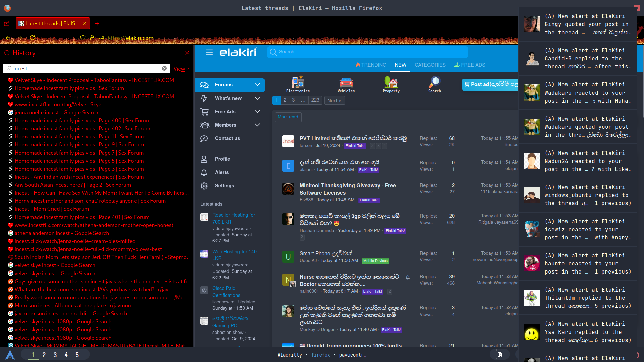This screenshot has width=644, height=362.
Task: Switch to the CATEGORIES tab
Action: pos(430,65)
